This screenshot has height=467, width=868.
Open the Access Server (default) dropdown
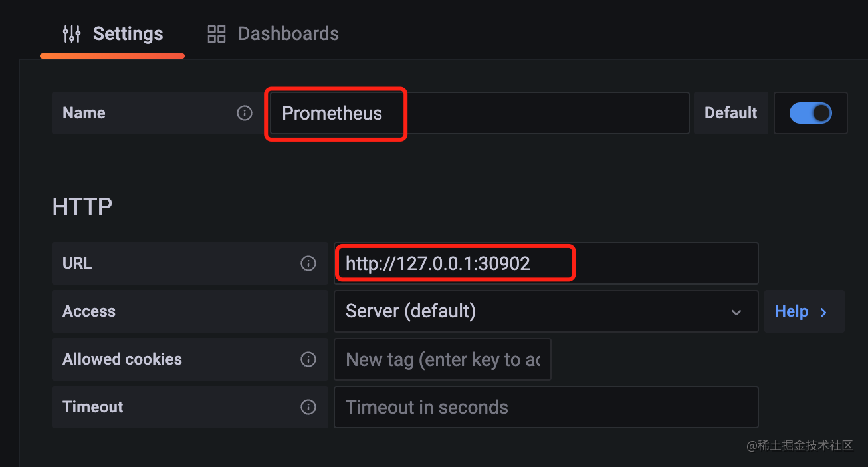point(546,311)
